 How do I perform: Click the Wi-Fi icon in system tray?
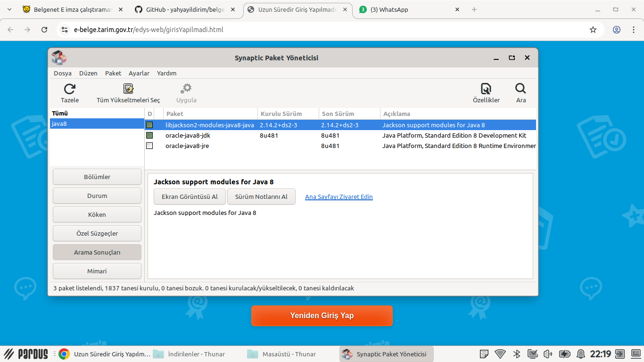pos(500,354)
